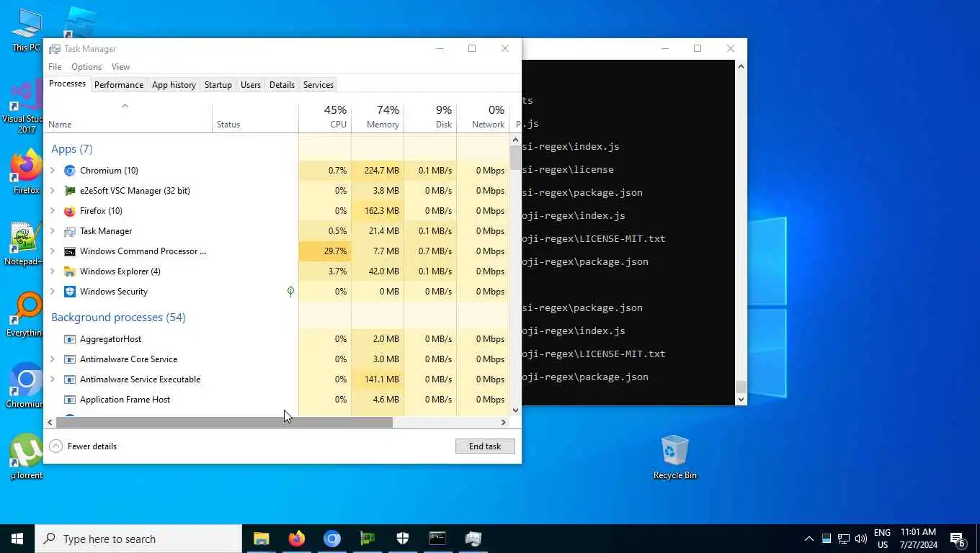Expand the Task Manager process row
The image size is (980, 553).
tap(53, 231)
